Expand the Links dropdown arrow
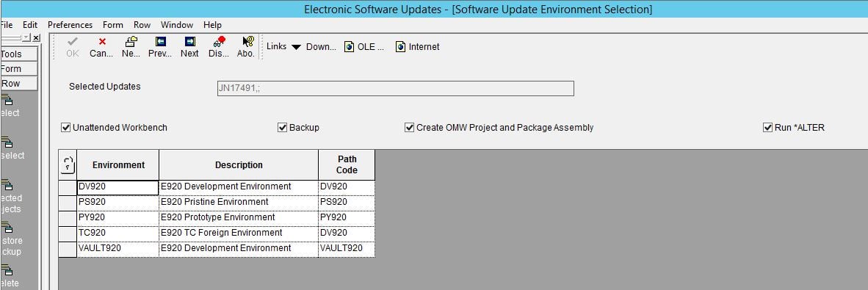This screenshot has width=868, height=290. click(296, 48)
